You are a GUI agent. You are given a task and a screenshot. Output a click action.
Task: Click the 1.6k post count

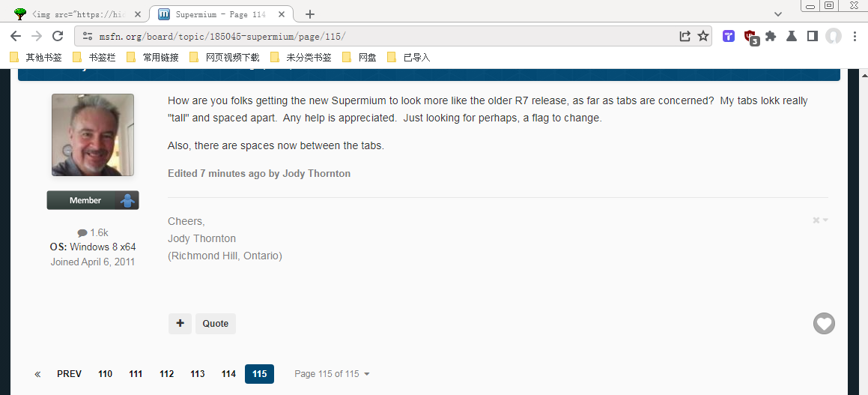click(x=92, y=232)
